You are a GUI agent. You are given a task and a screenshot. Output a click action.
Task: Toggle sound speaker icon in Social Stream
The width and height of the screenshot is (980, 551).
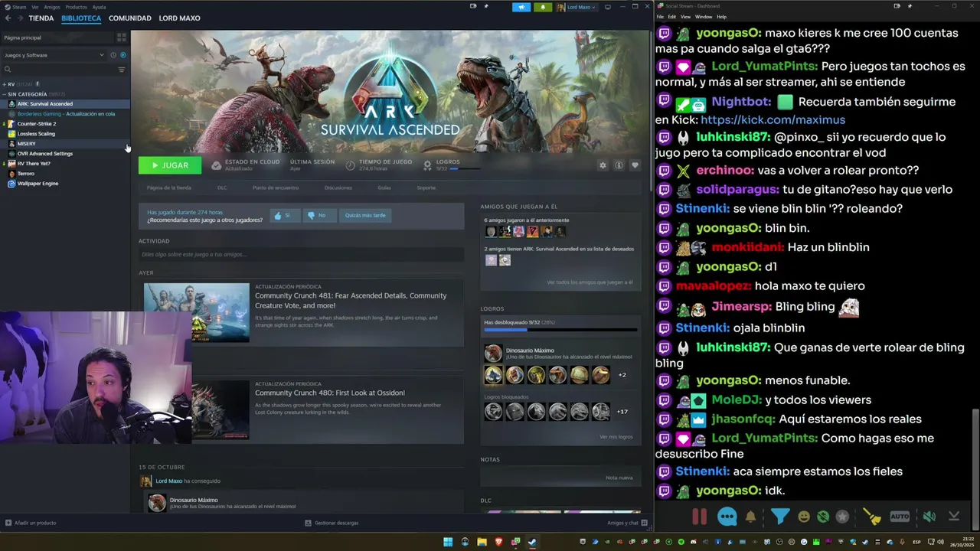929,517
